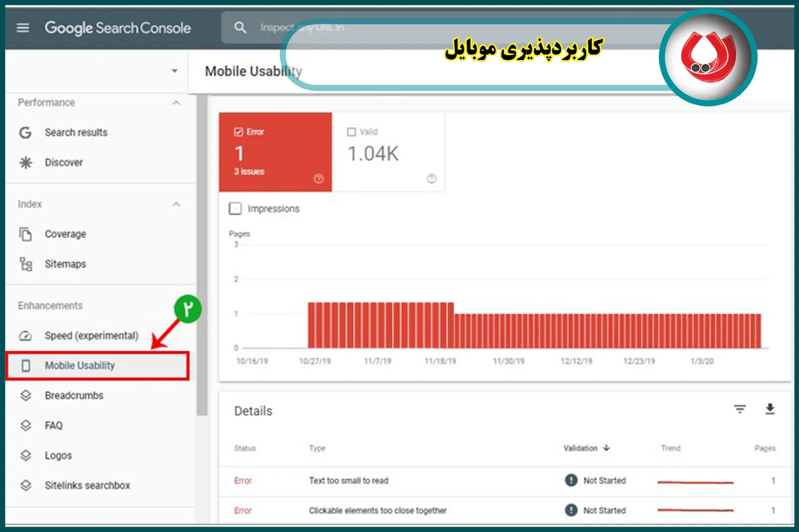Viewport: 799px width, 532px height.
Task: Click the Error card with 3 issues
Action: pos(275,152)
